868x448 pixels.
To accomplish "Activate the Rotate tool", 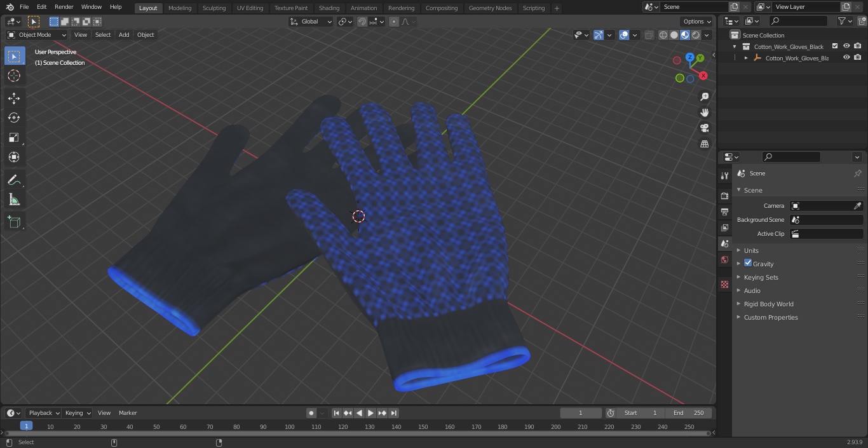I will (x=14, y=118).
